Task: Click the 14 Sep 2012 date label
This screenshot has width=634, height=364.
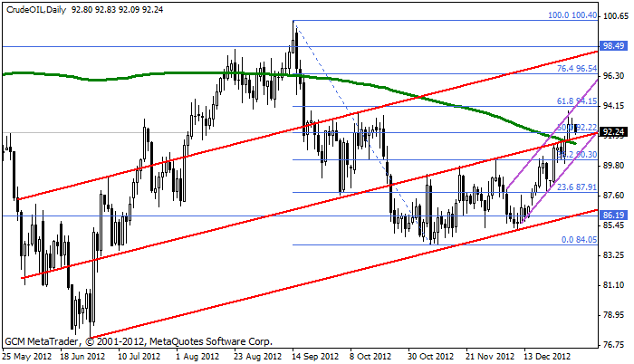Action: (313, 356)
